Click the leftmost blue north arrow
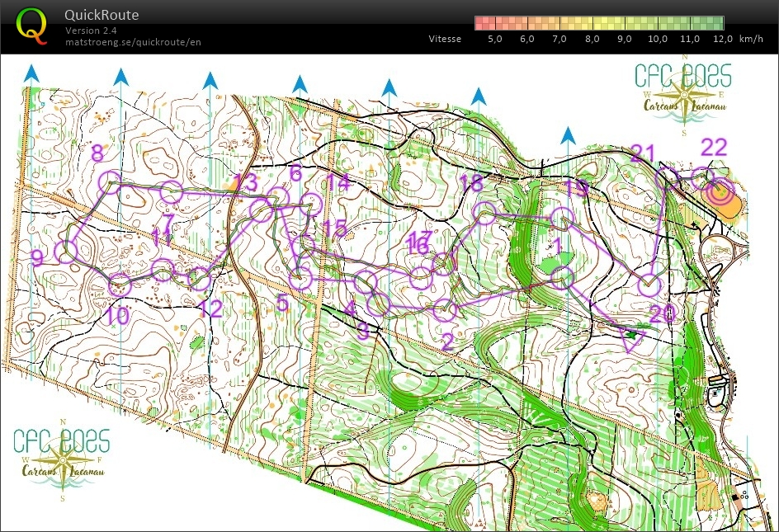 click(x=31, y=73)
